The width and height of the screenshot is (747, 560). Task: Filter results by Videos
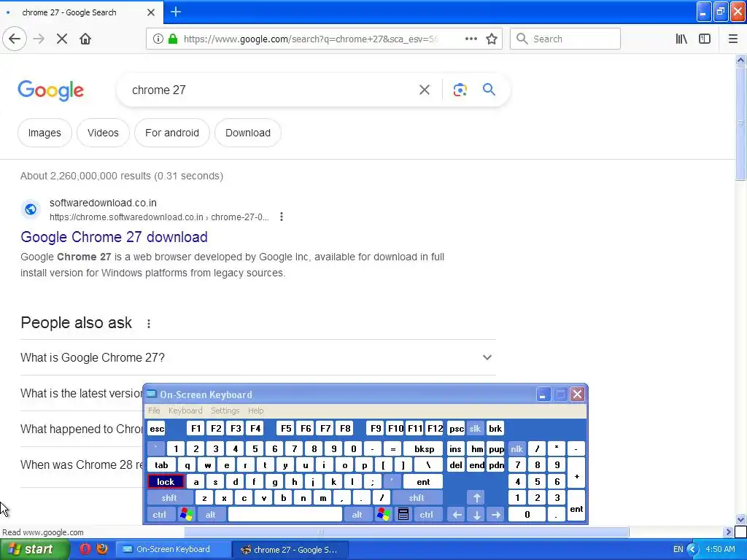[x=103, y=133]
